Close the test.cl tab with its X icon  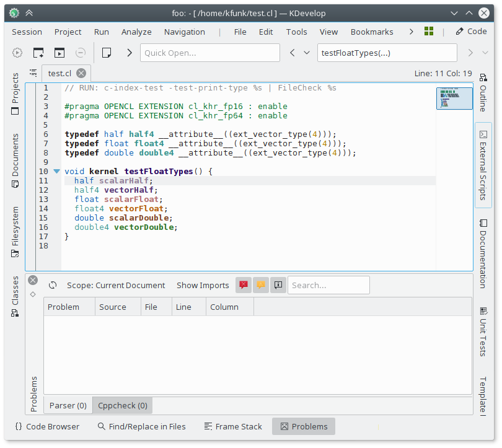coord(82,73)
